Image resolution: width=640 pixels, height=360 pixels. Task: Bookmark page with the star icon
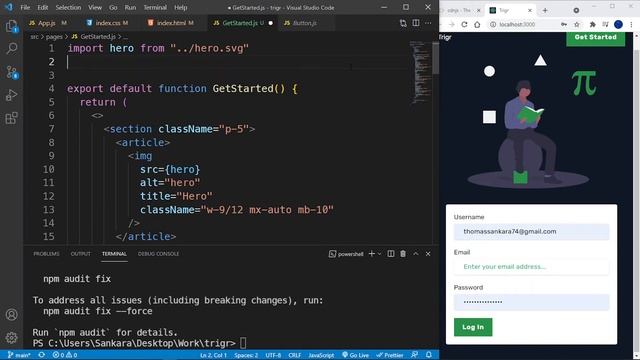(577, 24)
